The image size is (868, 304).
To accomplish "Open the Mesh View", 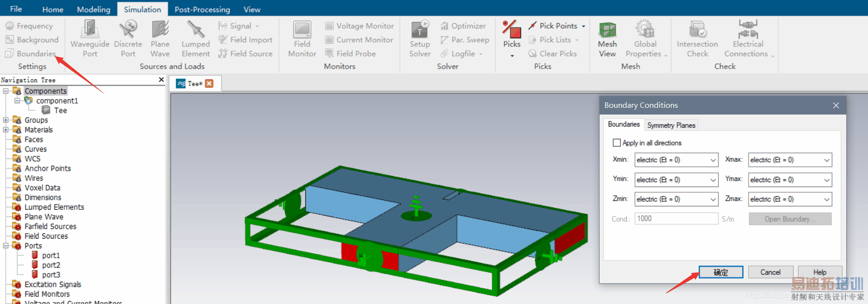I will pos(607,39).
